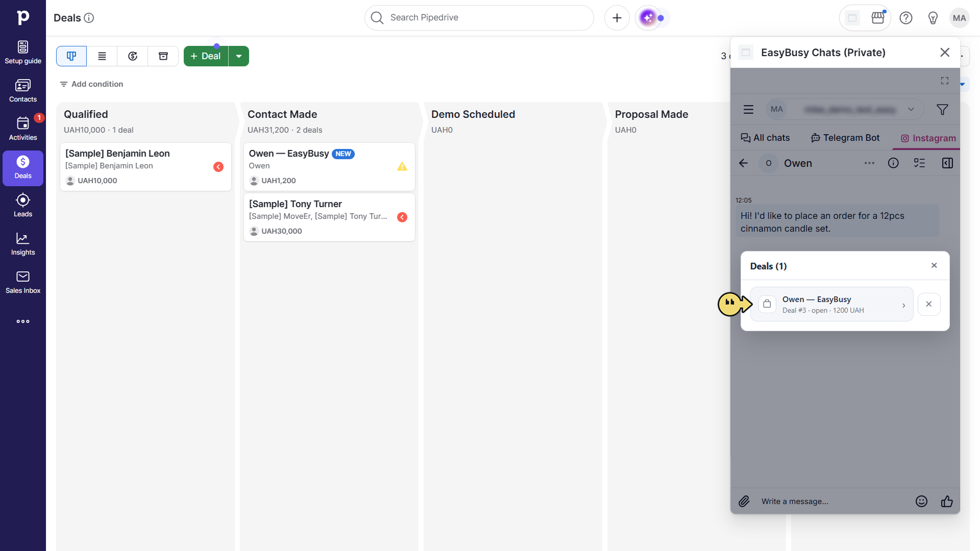
Task: Go to Contacts in sidebar
Action: (23, 91)
